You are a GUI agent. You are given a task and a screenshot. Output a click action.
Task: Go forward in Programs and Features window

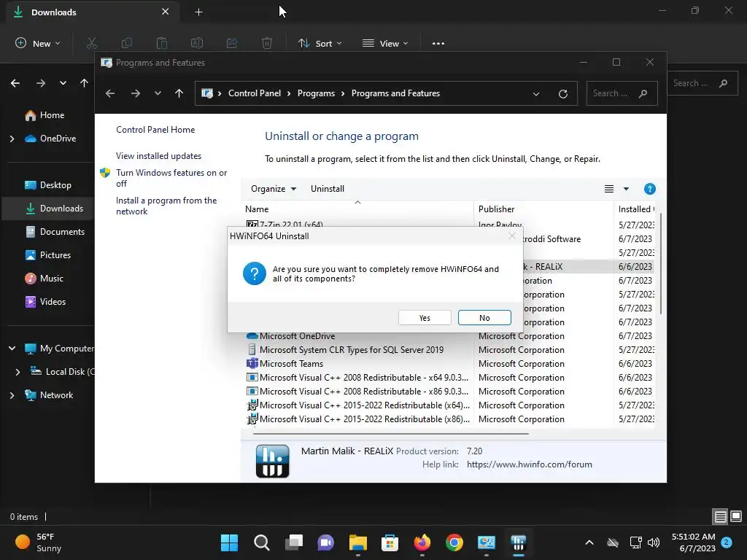135,93
